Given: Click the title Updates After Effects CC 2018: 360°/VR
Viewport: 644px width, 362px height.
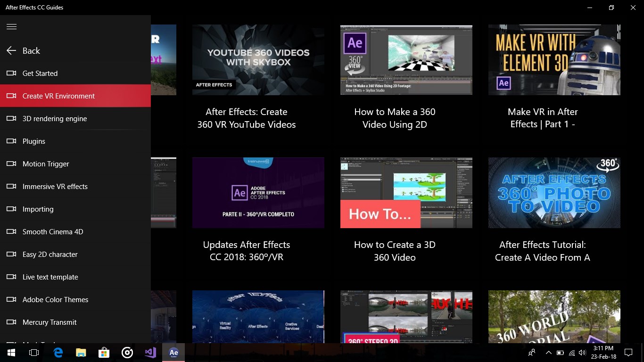Looking at the screenshot, I should click(247, 251).
